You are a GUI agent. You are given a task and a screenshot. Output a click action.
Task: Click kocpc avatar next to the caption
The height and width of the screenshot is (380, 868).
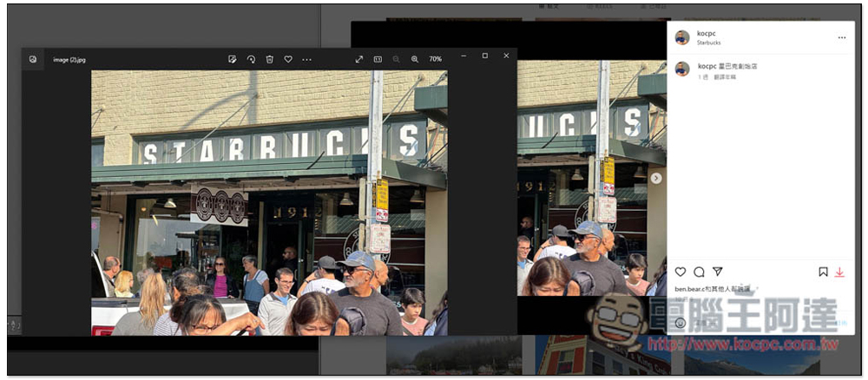coord(682,69)
